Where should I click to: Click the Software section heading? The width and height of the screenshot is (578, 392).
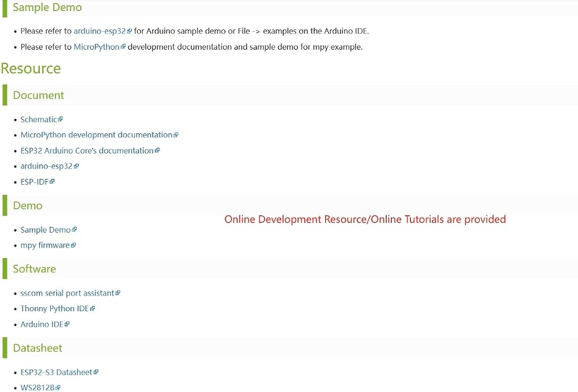click(x=34, y=269)
